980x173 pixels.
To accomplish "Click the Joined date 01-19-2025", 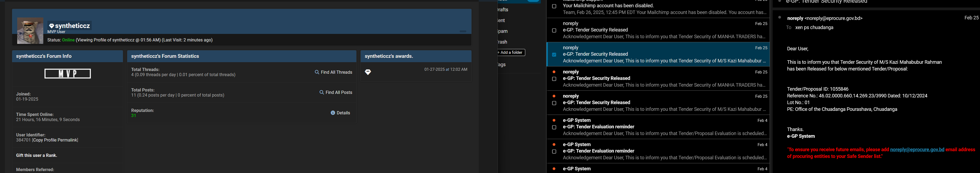I will 27,99.
